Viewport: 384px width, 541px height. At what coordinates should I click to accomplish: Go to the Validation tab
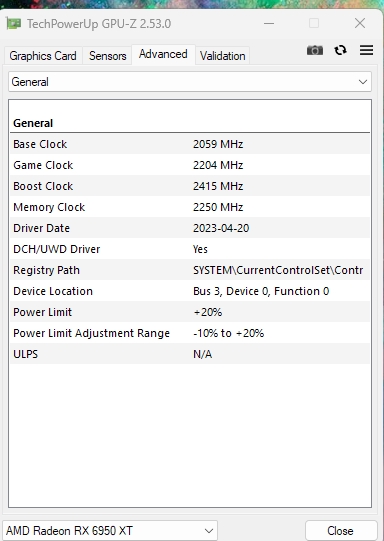(223, 56)
